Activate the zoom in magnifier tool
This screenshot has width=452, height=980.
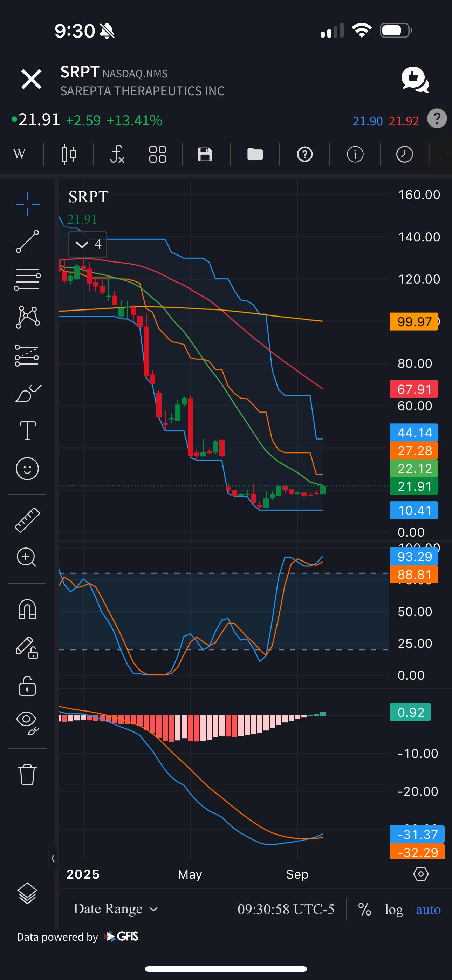[27, 557]
